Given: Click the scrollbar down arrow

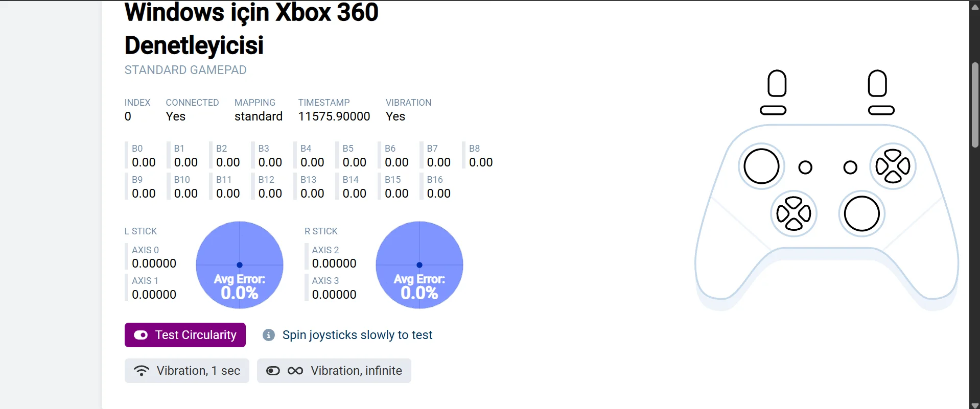Looking at the screenshot, I should 975,405.
